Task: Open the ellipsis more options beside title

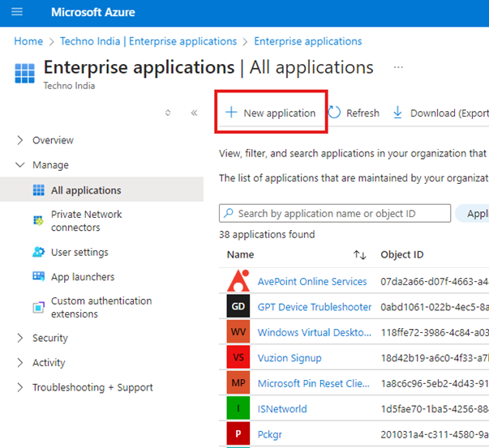Action: (x=398, y=67)
